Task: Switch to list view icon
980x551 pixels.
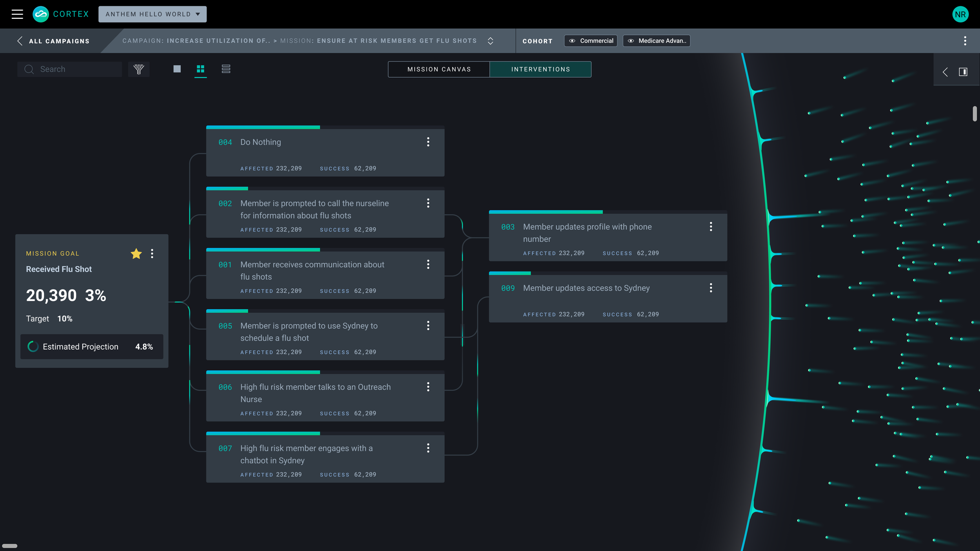Action: coord(226,69)
